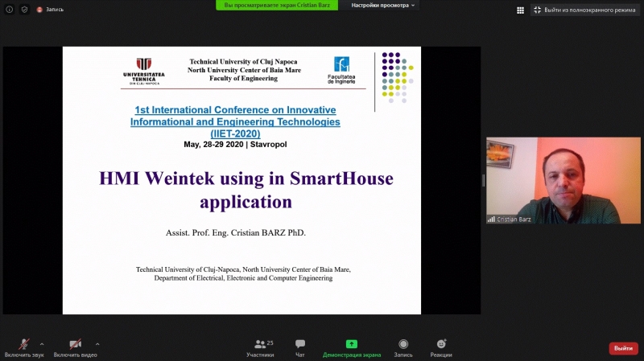Click 'May, 28-29 2020 | Stavropol' text

[x=235, y=145]
